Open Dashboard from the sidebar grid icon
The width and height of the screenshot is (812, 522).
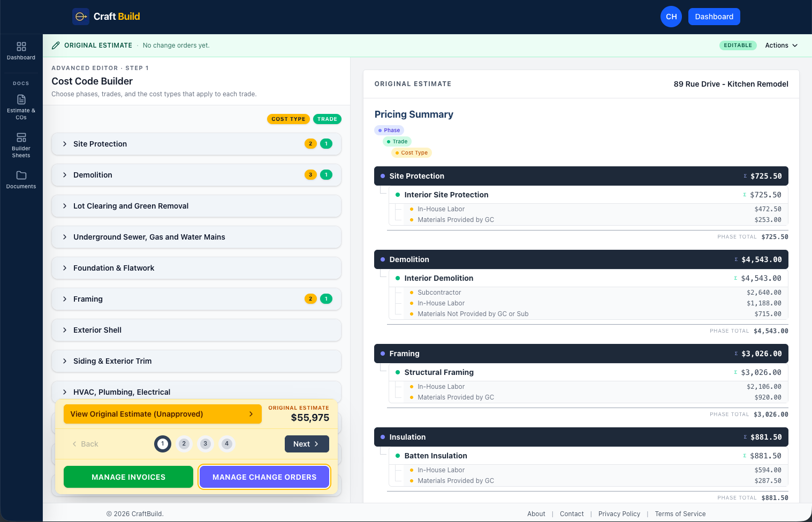21,47
